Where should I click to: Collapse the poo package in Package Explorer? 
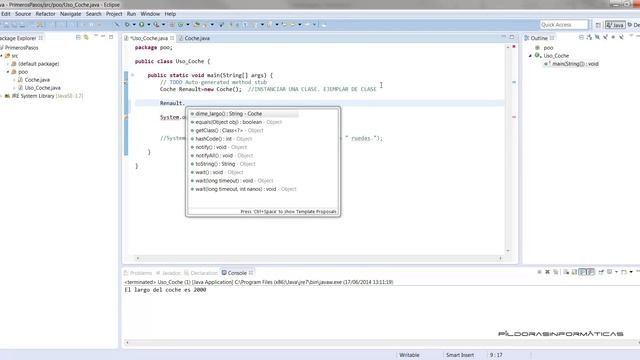click(8, 72)
